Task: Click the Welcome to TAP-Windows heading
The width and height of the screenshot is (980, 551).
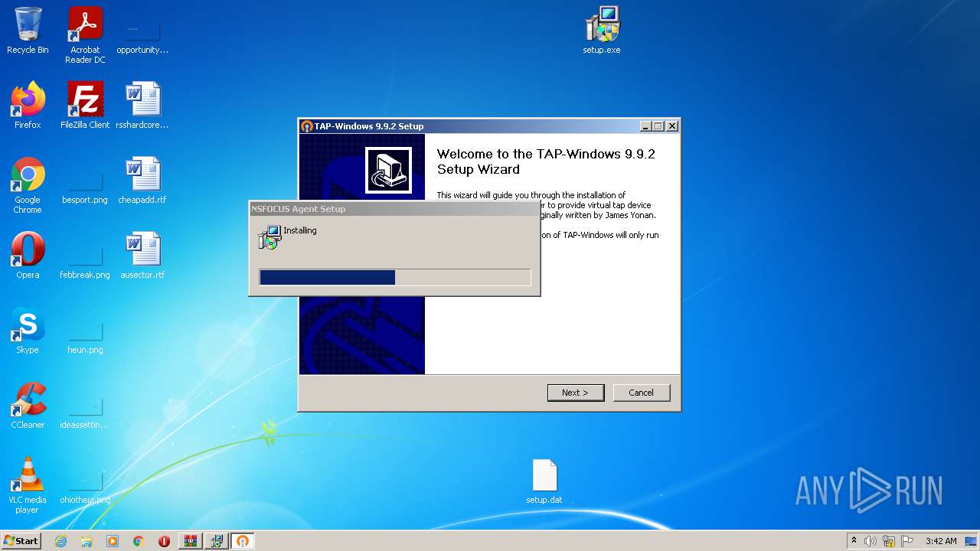Action: pos(546,161)
